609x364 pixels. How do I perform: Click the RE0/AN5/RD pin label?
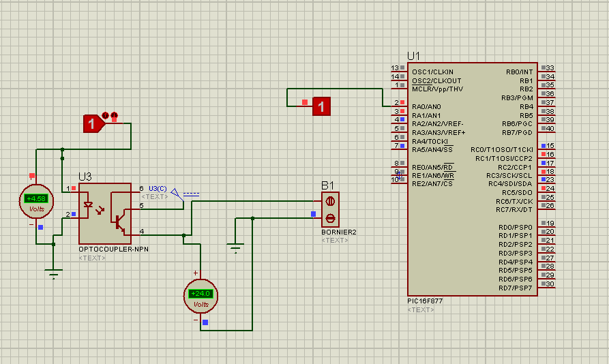(432, 167)
